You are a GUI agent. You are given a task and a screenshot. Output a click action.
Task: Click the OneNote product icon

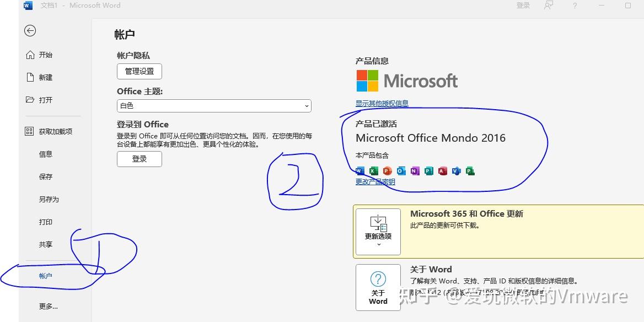tap(415, 171)
